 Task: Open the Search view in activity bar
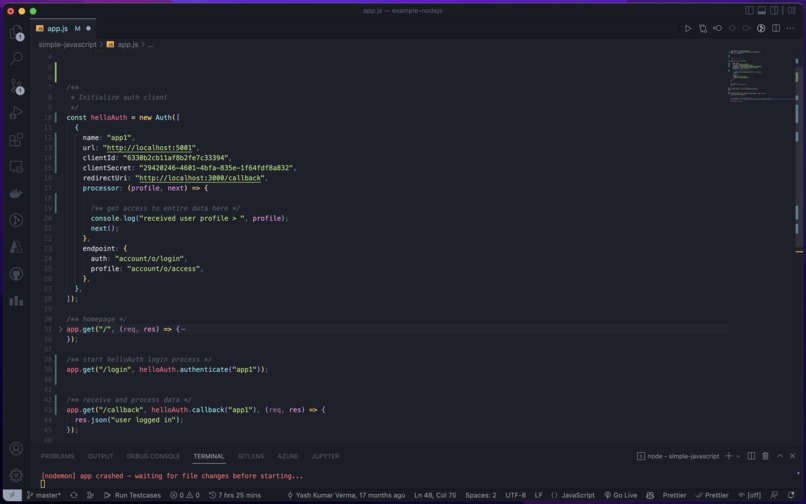coord(16,58)
